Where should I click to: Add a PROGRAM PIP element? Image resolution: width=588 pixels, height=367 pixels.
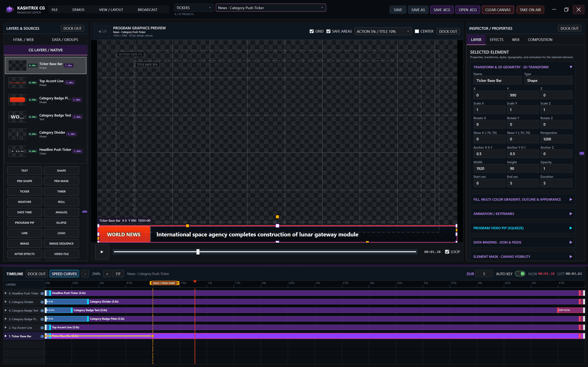(24, 223)
